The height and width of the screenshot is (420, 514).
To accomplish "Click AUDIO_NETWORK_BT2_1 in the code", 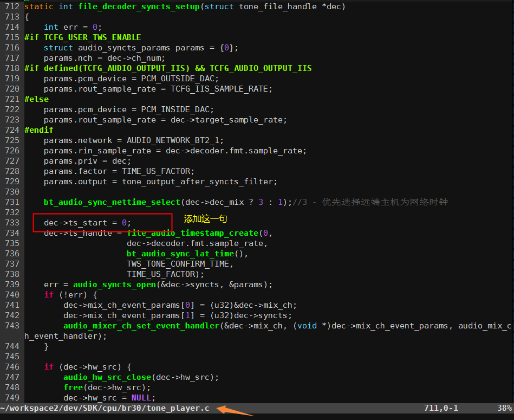I will 173,140.
